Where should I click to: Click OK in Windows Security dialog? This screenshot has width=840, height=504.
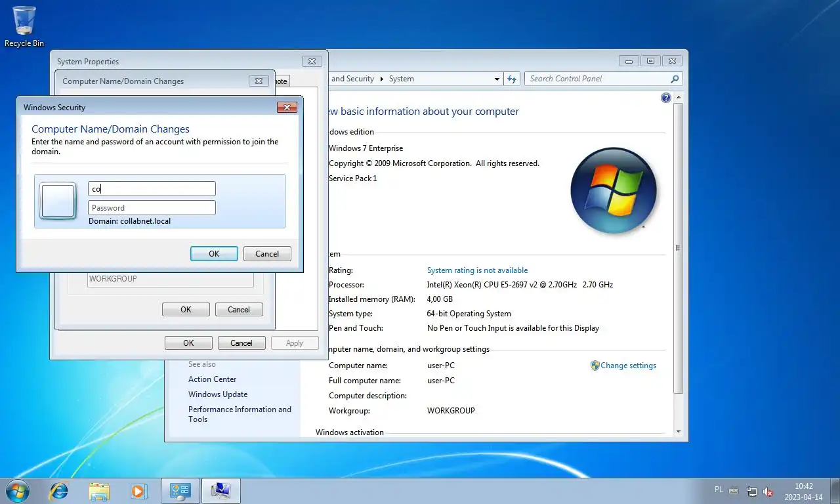click(214, 254)
